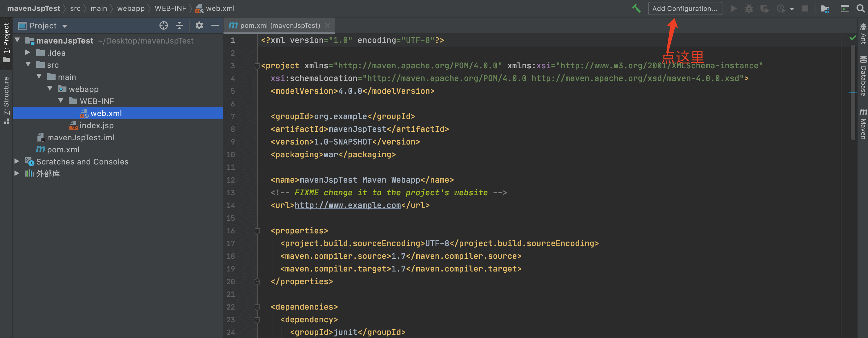Open the Project view dropdown

64,26
